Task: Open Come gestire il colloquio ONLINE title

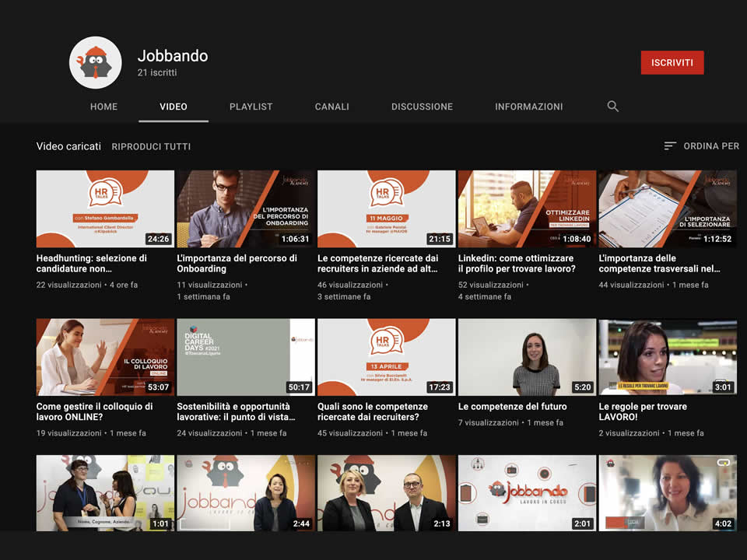Action: pos(94,411)
